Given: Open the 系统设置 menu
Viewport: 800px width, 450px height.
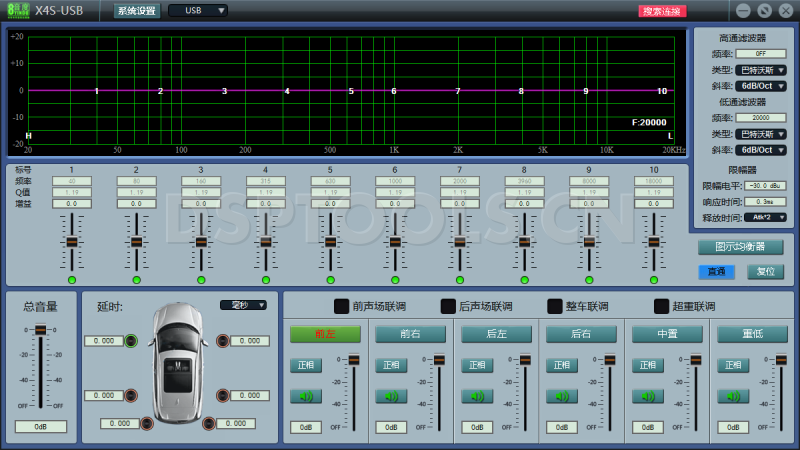Looking at the screenshot, I should (x=137, y=11).
